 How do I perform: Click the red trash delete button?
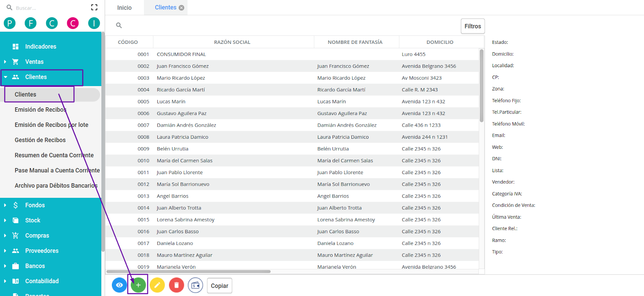click(176, 285)
